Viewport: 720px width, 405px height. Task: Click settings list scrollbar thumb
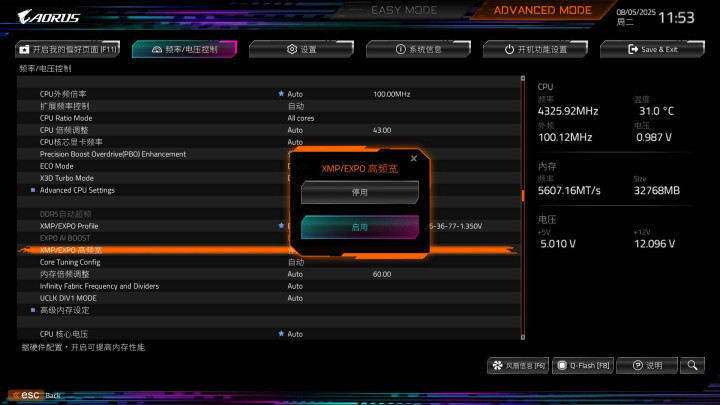pos(523,195)
